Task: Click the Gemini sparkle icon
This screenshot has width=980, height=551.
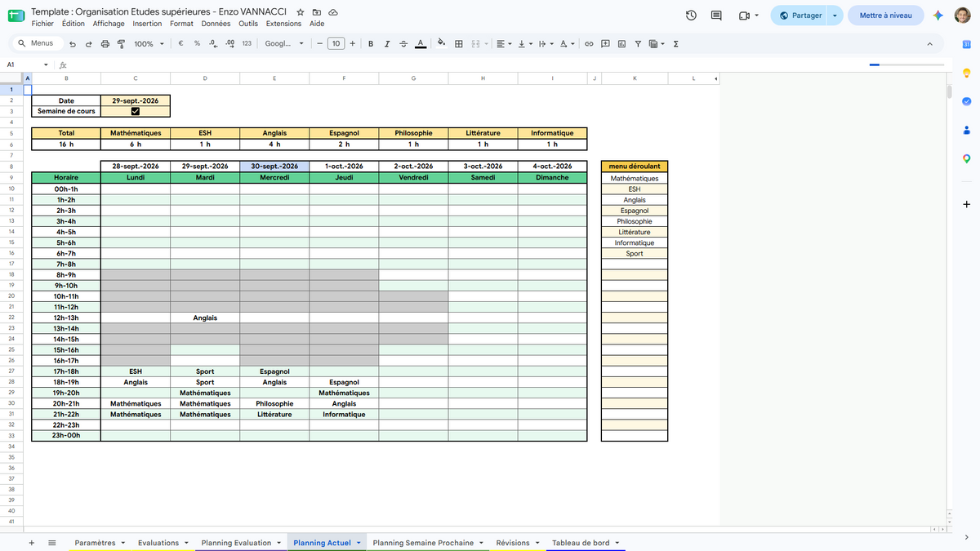Action: [938, 16]
